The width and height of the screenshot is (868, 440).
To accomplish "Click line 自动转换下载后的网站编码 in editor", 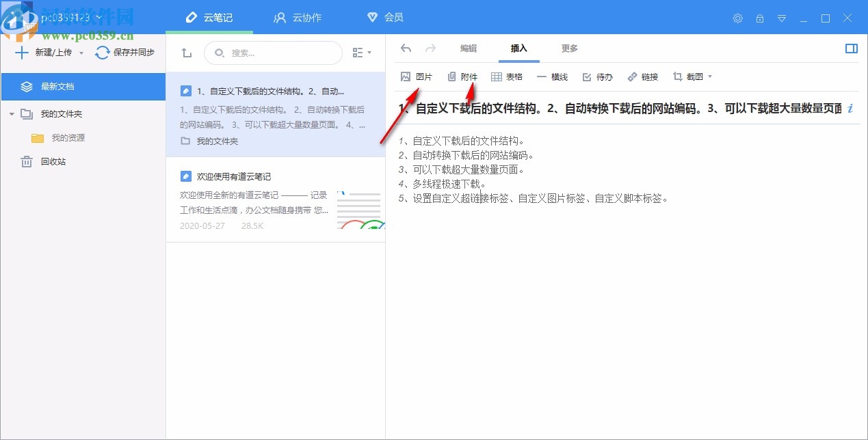I will (466, 156).
